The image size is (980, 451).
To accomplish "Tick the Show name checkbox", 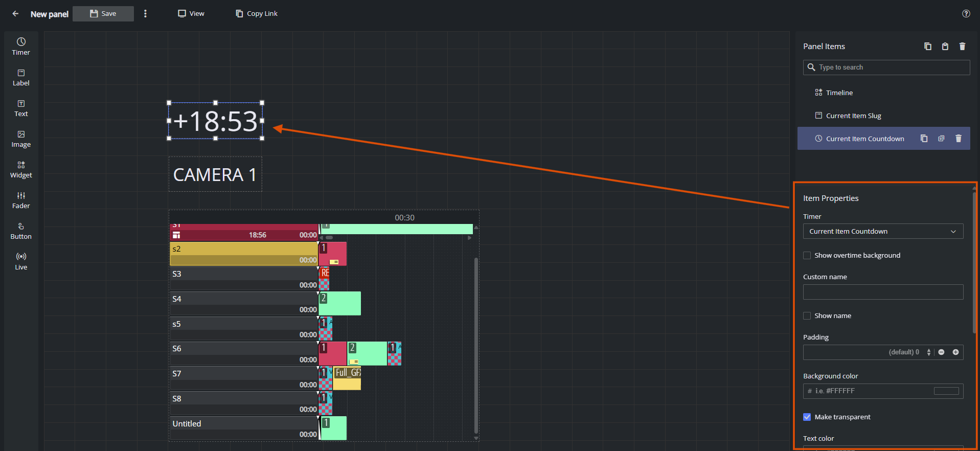I will point(807,315).
